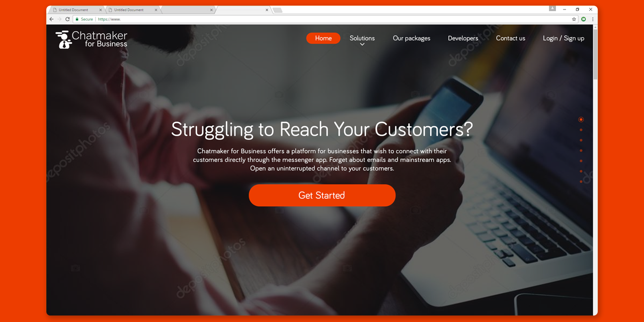Click the Chatmaker for Business logo

click(x=91, y=39)
